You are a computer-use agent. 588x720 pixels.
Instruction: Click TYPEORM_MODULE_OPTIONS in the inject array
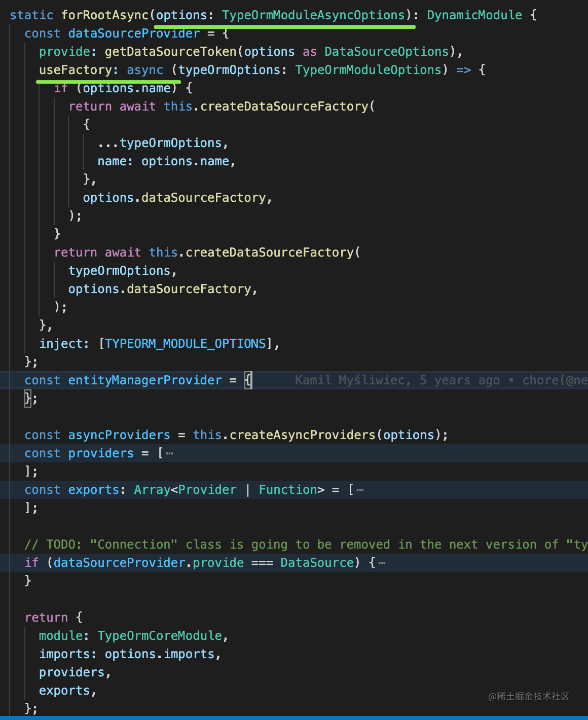pyautogui.click(x=185, y=344)
